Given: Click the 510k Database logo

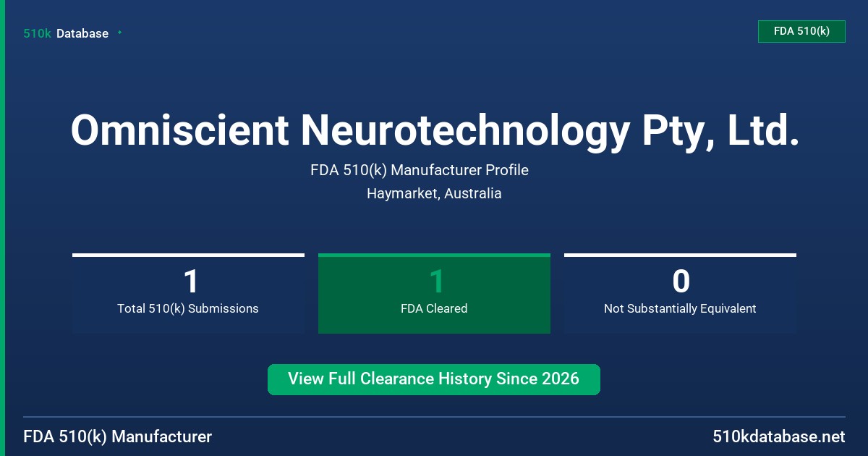Looking at the screenshot, I should pyautogui.click(x=66, y=33).
